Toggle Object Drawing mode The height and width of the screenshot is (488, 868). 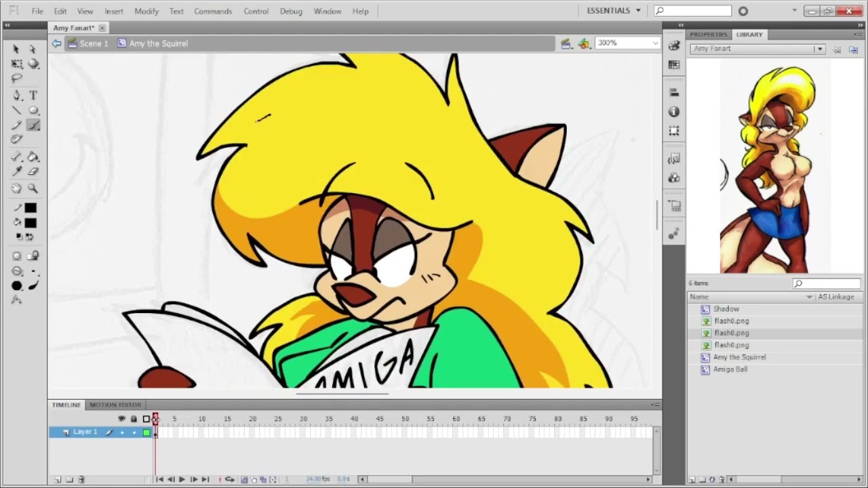(17, 256)
